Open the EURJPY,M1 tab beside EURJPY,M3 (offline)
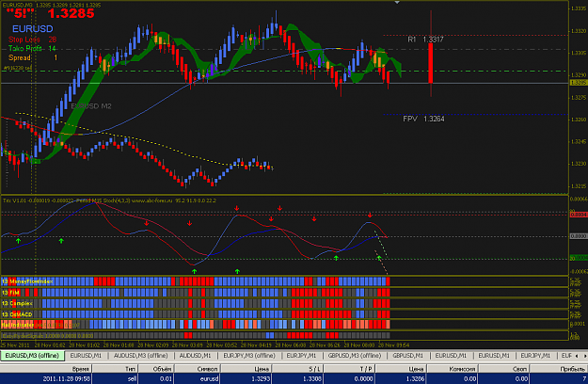This screenshot has width=588, height=384. tap(301, 355)
